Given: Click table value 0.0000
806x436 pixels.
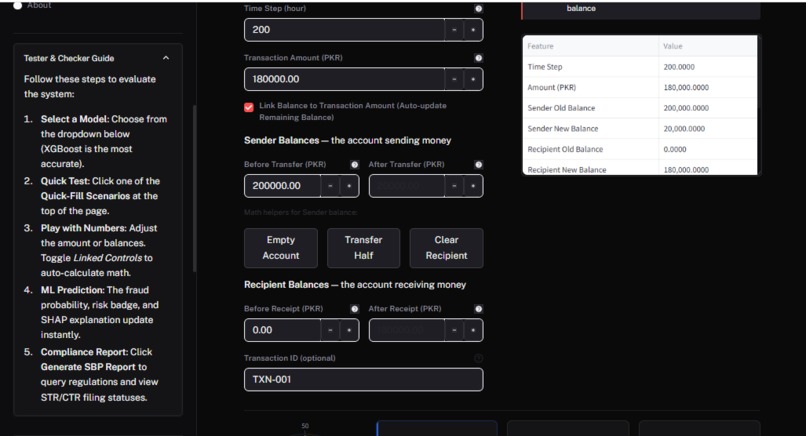Looking at the screenshot, I should [675, 149].
